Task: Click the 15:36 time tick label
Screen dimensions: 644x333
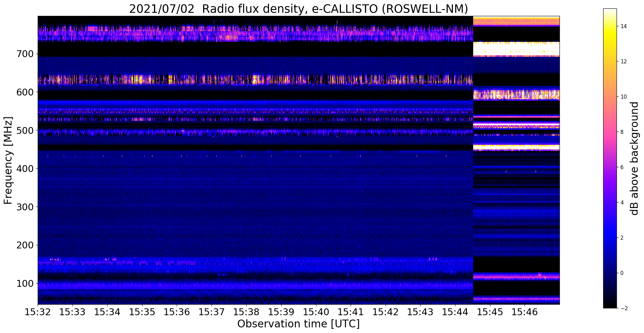Action: [x=177, y=312]
